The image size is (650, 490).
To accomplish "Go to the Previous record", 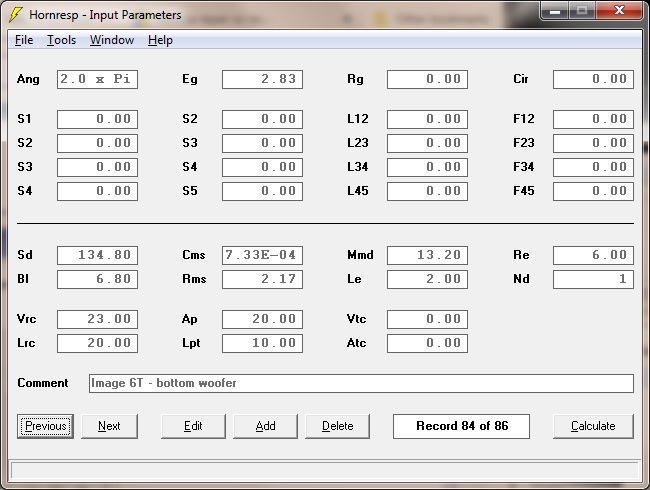I will click(46, 426).
